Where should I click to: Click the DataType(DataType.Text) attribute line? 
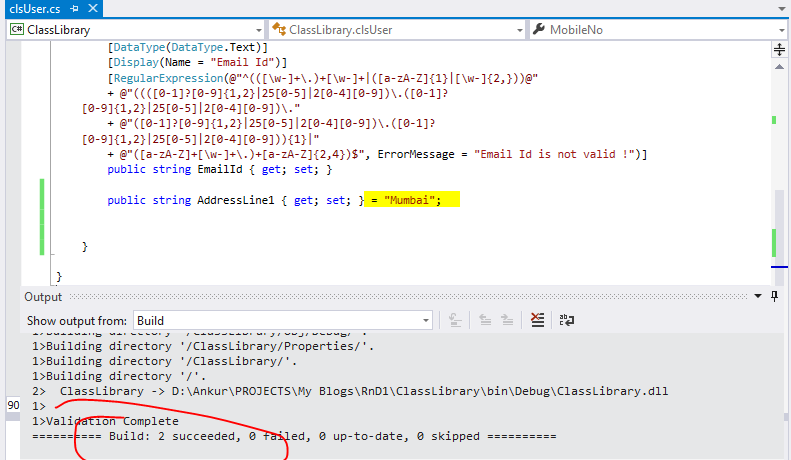pyautogui.click(x=188, y=47)
